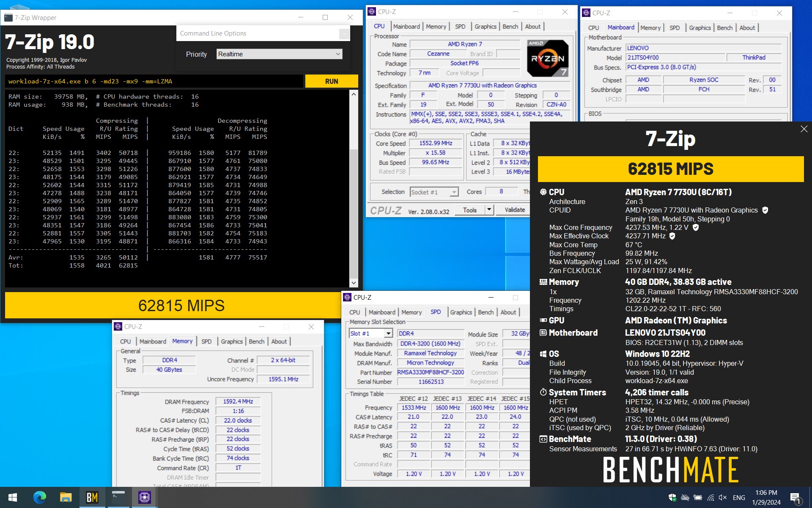
Task: Select SPD tab in top CPU-Z processor window
Action: tap(460, 26)
